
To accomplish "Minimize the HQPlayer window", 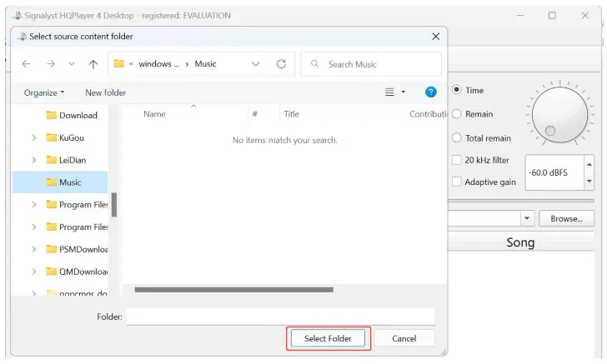I will click(520, 16).
